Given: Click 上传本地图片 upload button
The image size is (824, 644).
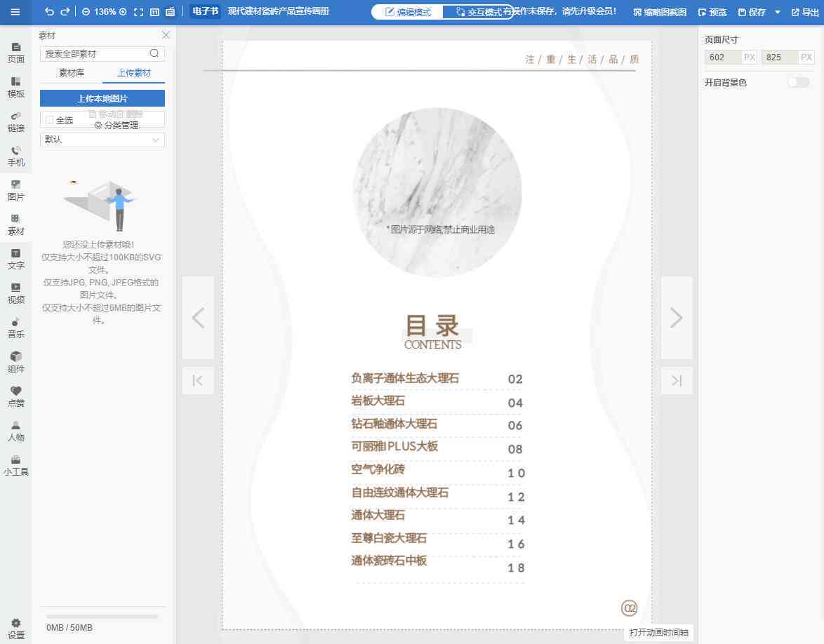Looking at the screenshot, I should point(102,98).
